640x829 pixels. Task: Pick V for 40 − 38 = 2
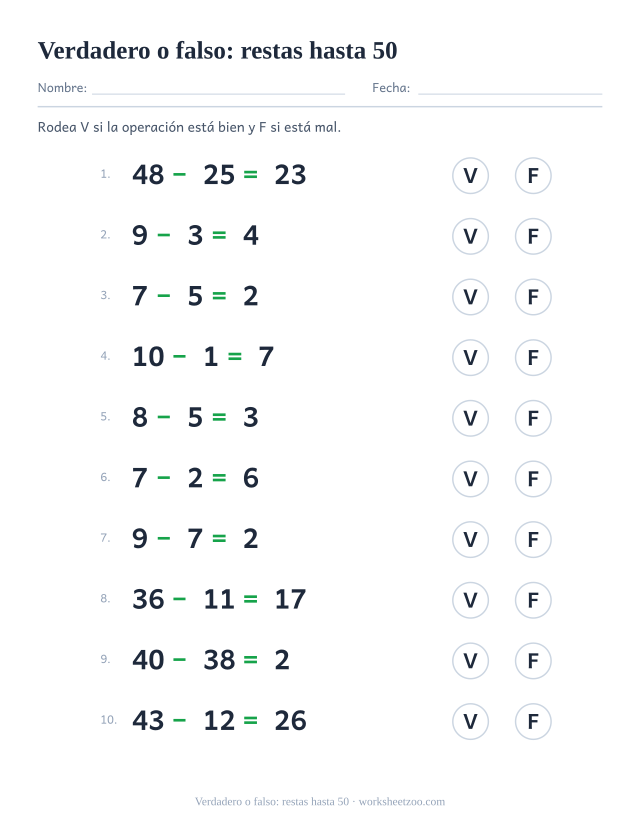470,661
